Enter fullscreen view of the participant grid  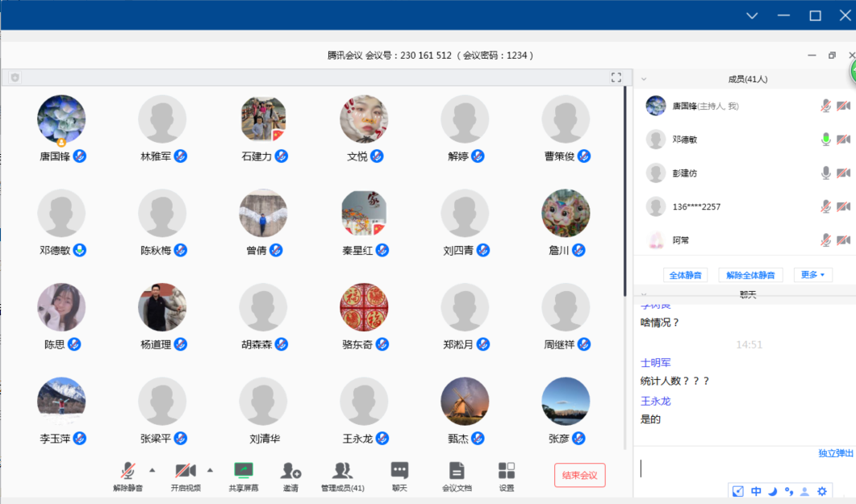(x=616, y=77)
